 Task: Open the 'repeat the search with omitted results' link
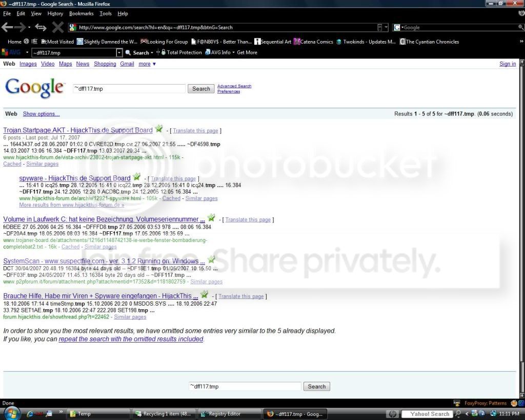pyautogui.click(x=131, y=339)
